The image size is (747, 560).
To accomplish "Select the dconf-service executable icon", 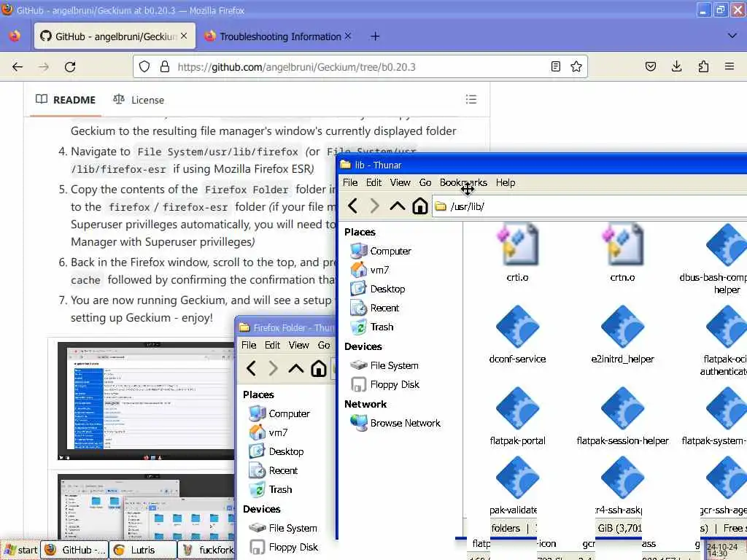I will click(517, 327).
